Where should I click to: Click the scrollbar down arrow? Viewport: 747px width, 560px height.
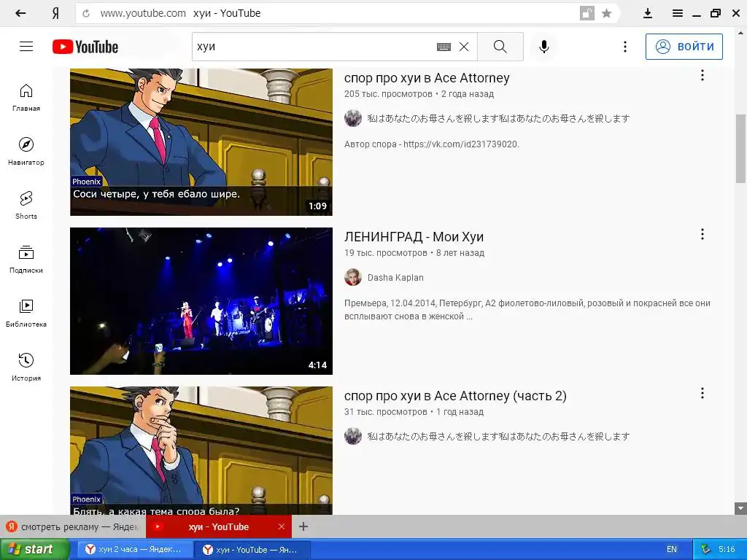tap(741, 508)
